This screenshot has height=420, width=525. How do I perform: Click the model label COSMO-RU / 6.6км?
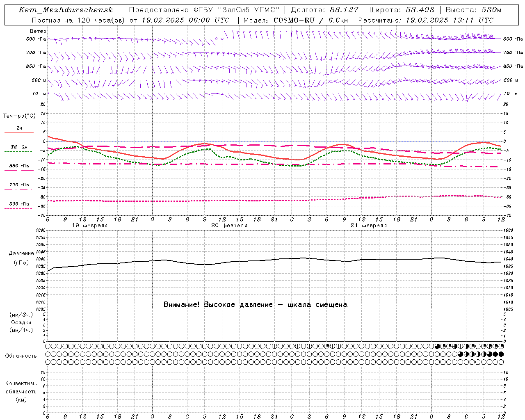coord(311,20)
